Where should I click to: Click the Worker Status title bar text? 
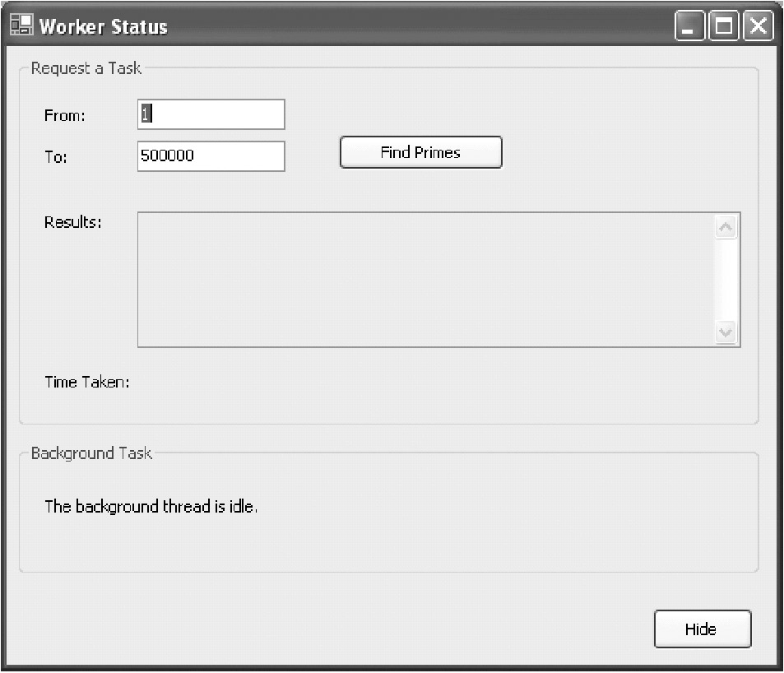(x=104, y=26)
